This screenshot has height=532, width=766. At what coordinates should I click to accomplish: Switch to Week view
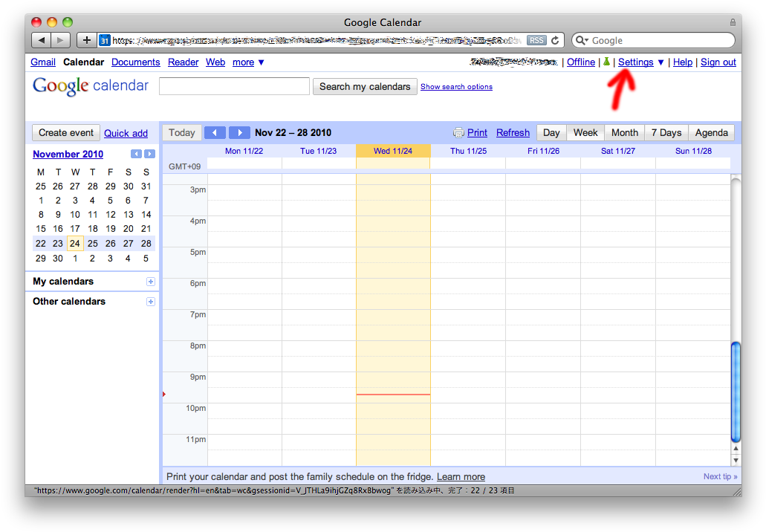click(585, 132)
